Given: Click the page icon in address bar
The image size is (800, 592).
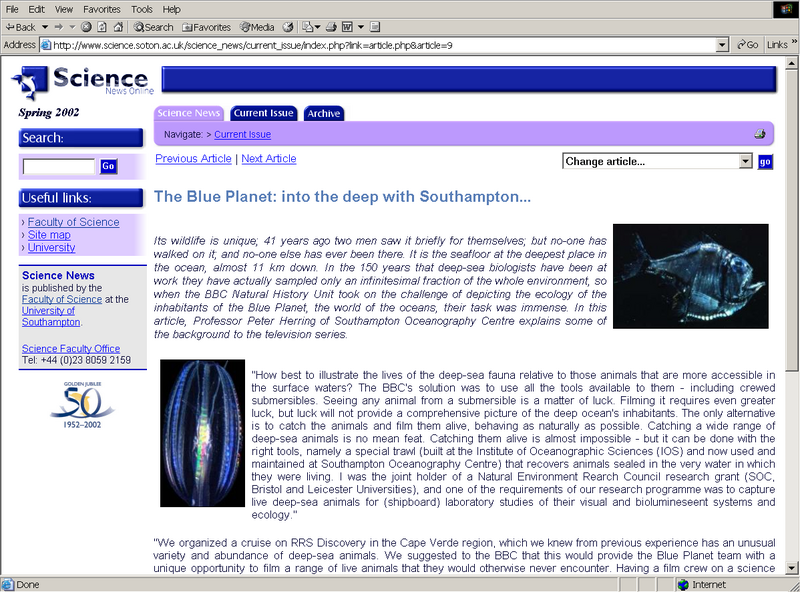Looking at the screenshot, I should click(46, 45).
